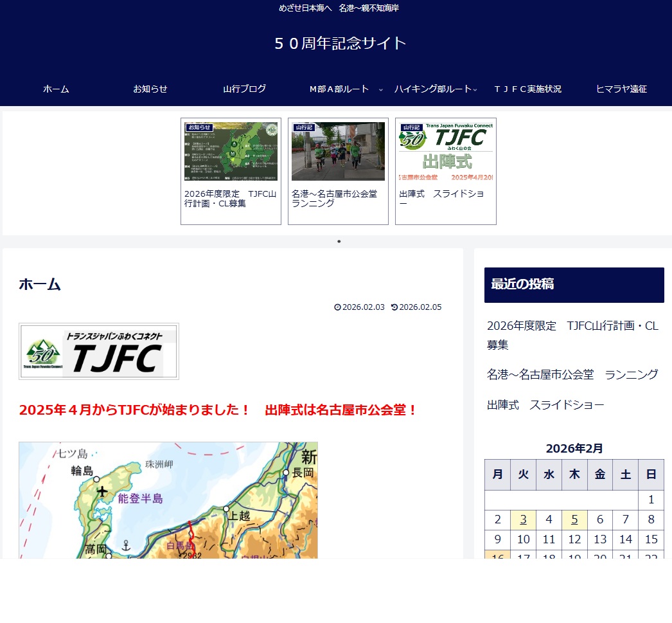Screen dimensions: 672x623
Task: Select February 5 in the calendar
Action: point(574,519)
